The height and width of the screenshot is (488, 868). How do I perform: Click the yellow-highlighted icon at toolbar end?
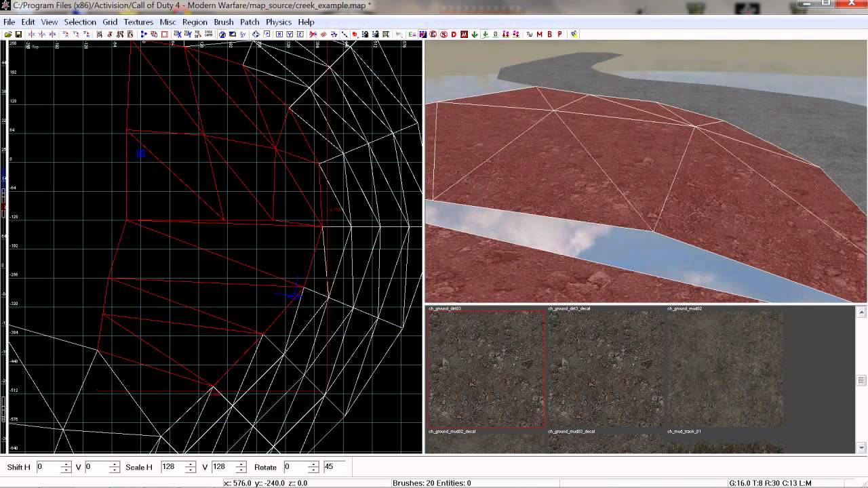tap(574, 34)
